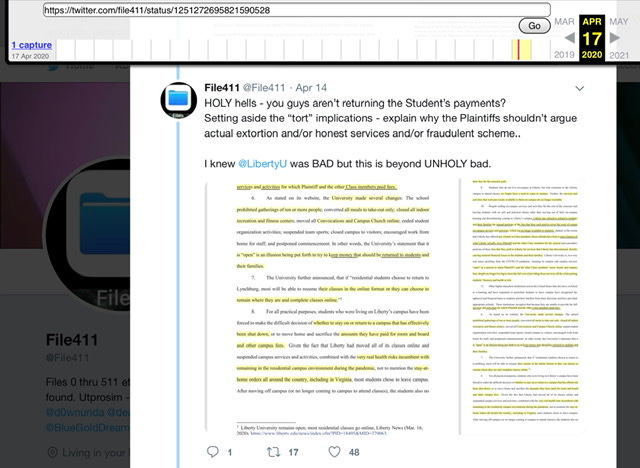The height and width of the screenshot is (468, 640).
Task: Click the reply speech bubble icon
Action: [x=213, y=452]
